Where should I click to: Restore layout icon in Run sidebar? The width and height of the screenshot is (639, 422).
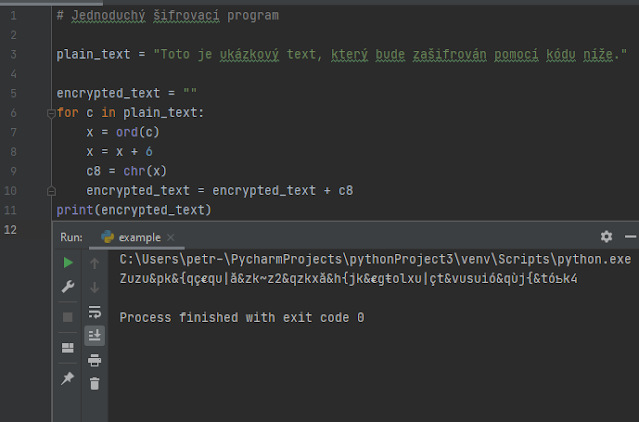pyautogui.click(x=68, y=347)
